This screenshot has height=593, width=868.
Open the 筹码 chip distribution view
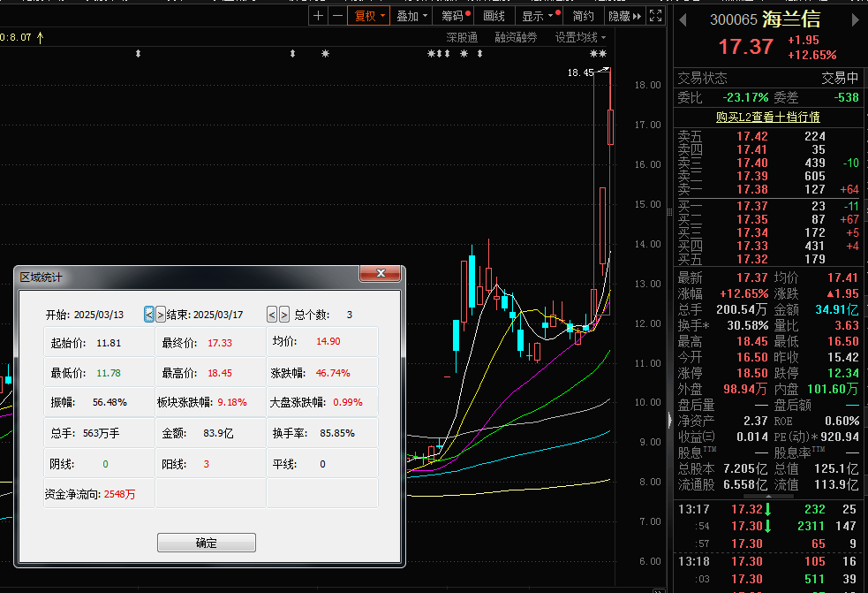453,16
